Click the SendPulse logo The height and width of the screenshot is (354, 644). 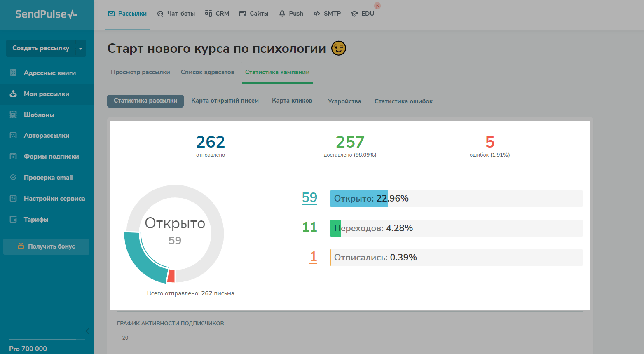pyautogui.click(x=46, y=14)
